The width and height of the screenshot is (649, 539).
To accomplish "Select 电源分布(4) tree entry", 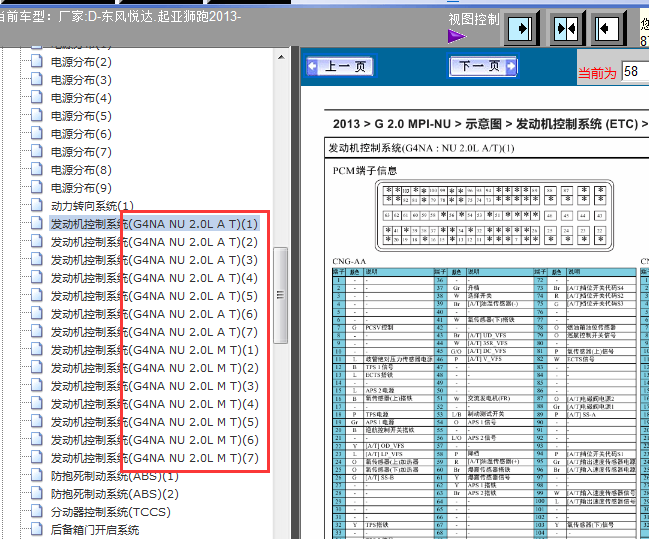I will (x=81, y=98).
